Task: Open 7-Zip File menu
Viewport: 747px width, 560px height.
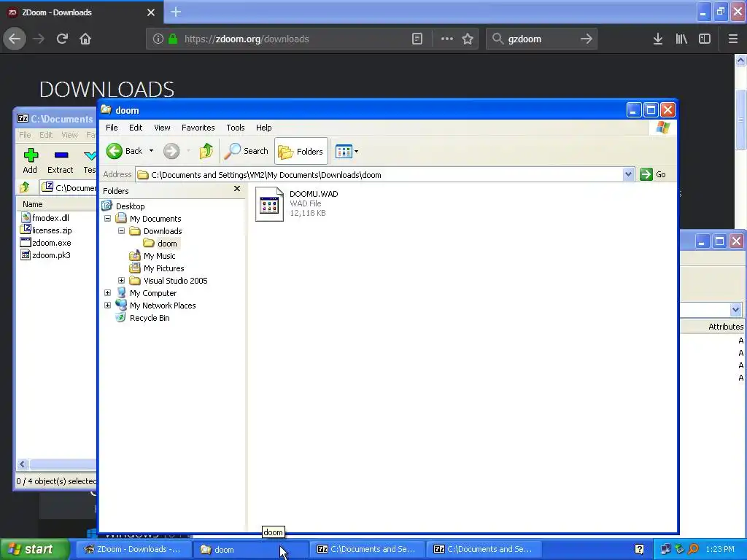Action: click(25, 135)
